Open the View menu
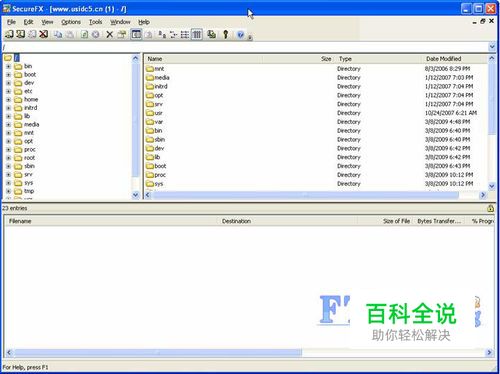The height and width of the screenshot is (374, 500). click(47, 22)
